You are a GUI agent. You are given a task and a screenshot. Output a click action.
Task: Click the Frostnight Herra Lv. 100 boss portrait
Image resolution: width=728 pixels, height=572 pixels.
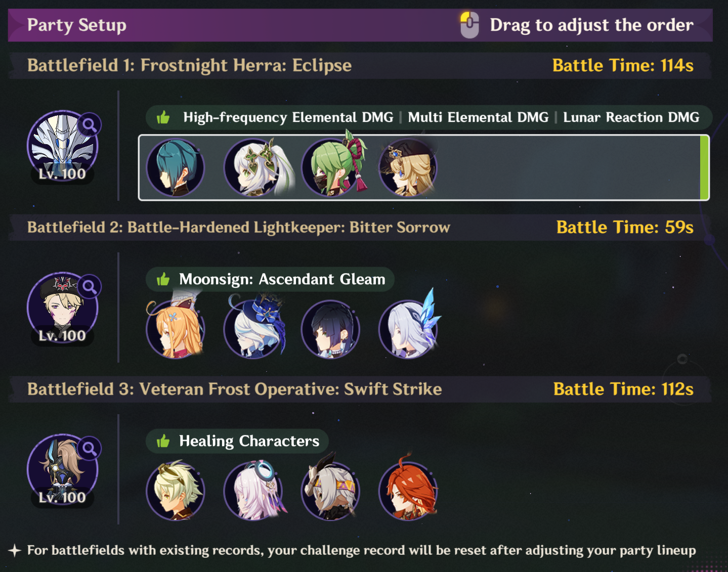coord(62,147)
